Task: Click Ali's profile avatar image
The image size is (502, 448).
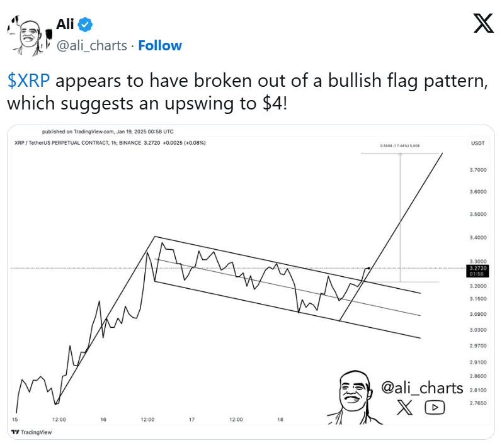Action: (x=30, y=35)
